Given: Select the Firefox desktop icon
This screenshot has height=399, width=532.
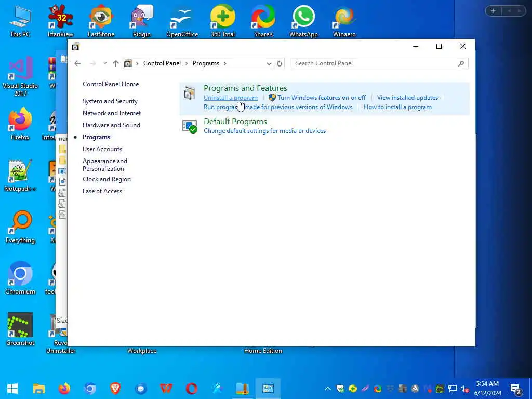Looking at the screenshot, I should (20, 124).
